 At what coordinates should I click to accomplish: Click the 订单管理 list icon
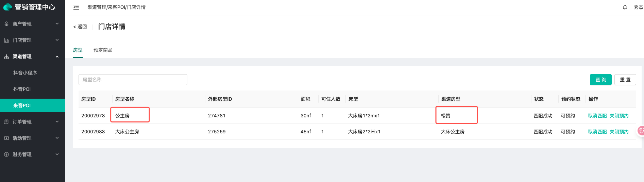[6, 122]
